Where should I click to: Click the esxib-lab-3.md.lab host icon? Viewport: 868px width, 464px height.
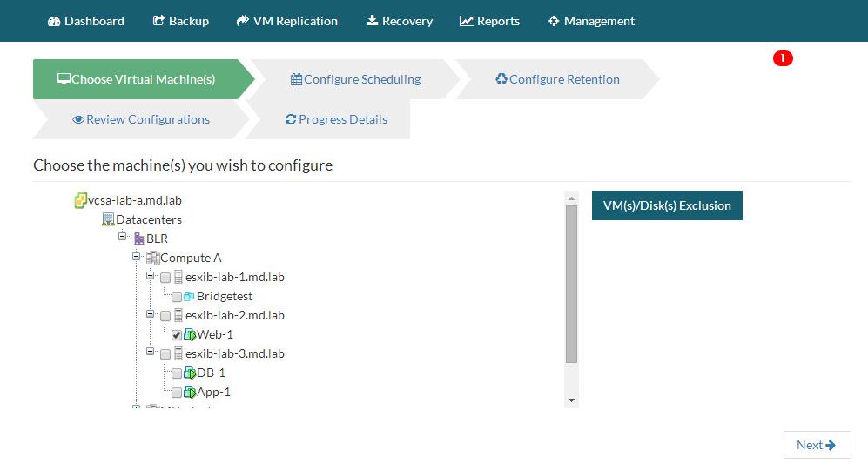(x=178, y=353)
